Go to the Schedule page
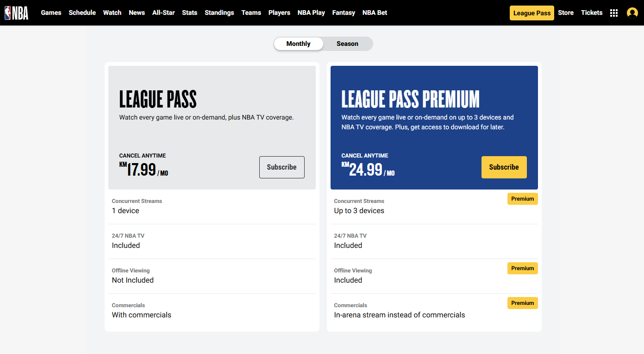This screenshot has height=354, width=644. [82, 13]
